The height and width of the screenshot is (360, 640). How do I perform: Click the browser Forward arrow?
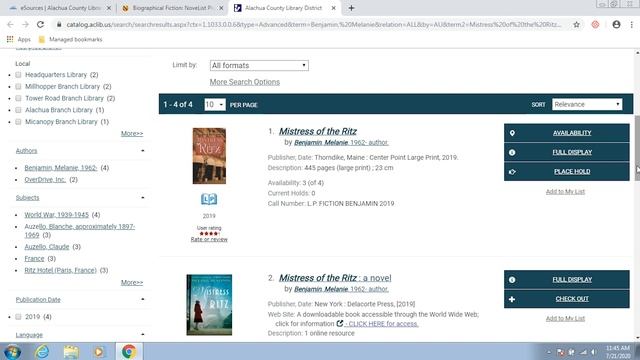(25, 24)
